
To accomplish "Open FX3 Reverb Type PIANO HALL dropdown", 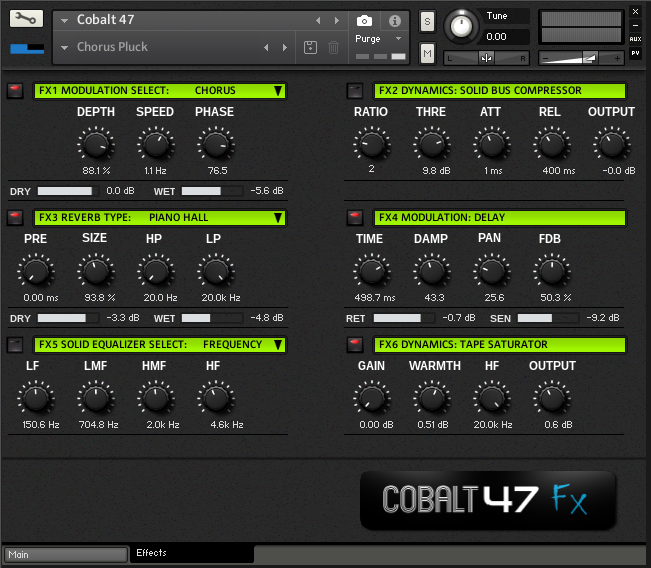I will click(160, 218).
